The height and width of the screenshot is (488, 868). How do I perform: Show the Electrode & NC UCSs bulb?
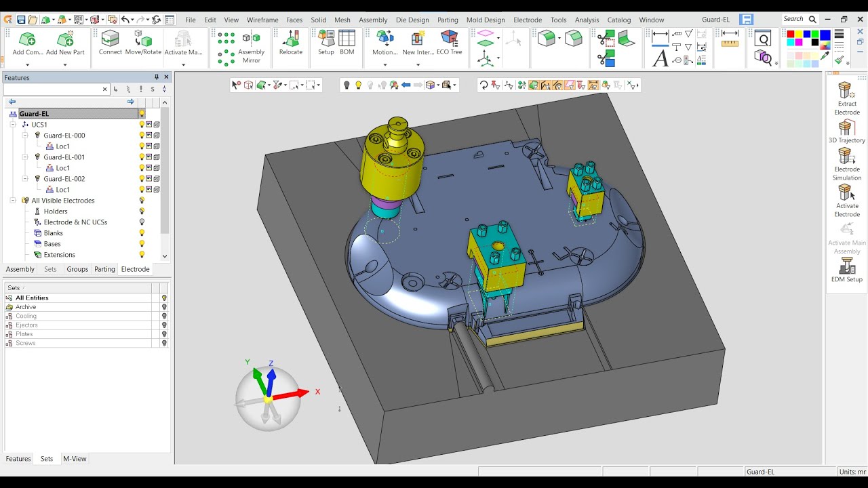tap(142, 222)
